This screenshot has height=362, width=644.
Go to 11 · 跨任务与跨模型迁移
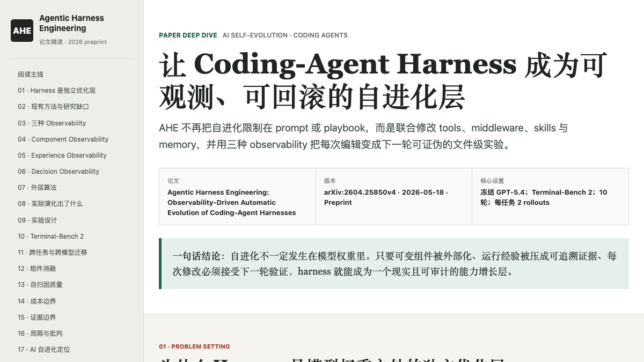click(x=52, y=252)
